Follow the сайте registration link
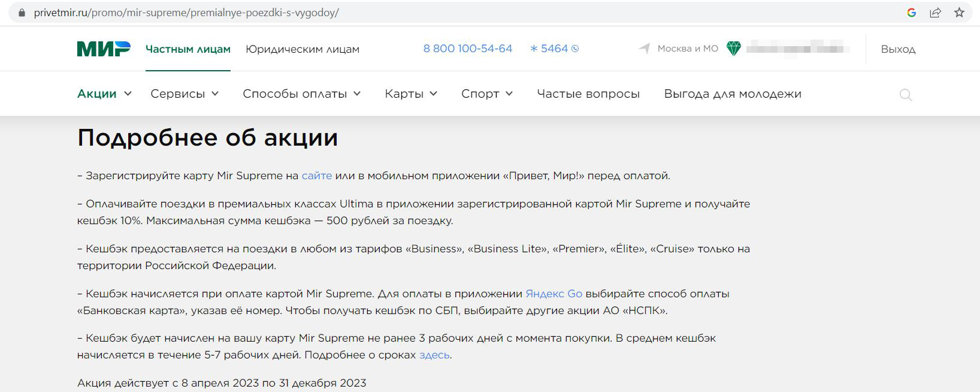Image resolution: width=980 pixels, height=392 pixels. tap(317, 176)
